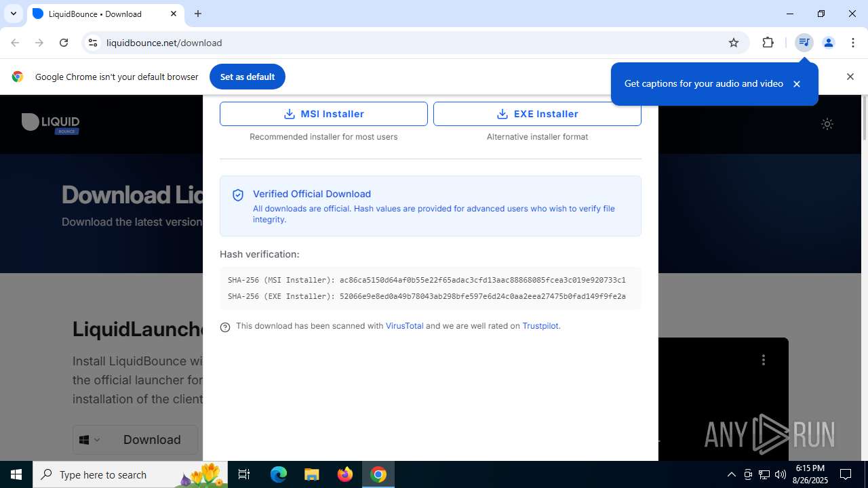Launch Firefox from taskbar
This screenshot has height=488, width=868.
coord(345,474)
